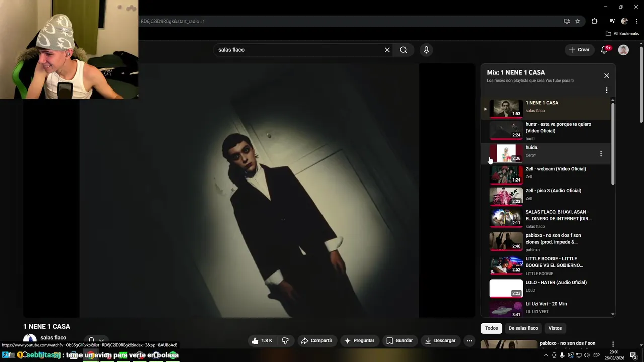Click the 1 NENE 1 CASA video title
The height and width of the screenshot is (362, 644).
pos(47,326)
